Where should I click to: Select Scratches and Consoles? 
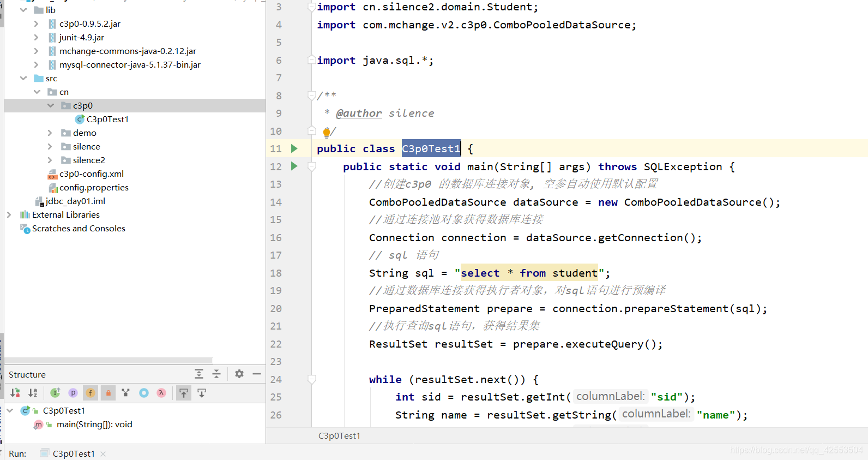pyautogui.click(x=79, y=228)
